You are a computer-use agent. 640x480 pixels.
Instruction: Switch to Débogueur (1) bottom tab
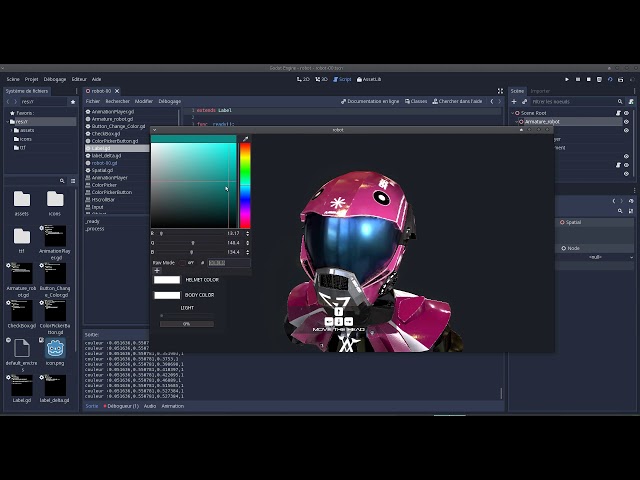(x=121, y=406)
